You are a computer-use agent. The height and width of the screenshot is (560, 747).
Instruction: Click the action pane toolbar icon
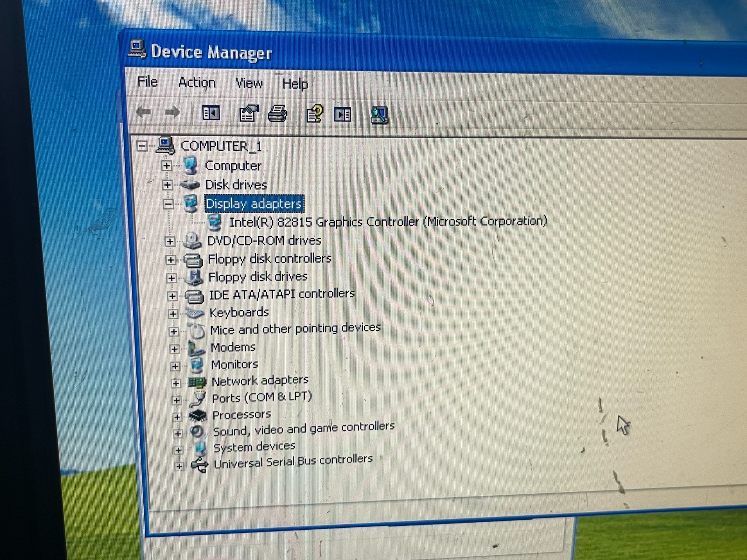(343, 114)
